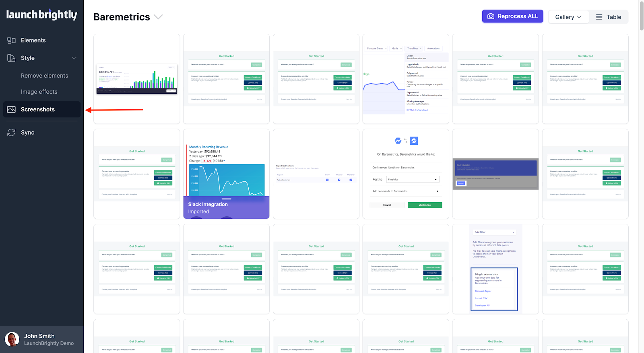Toggle Weekly checkbox for Active Customers
644x353 pixels.
(339, 180)
